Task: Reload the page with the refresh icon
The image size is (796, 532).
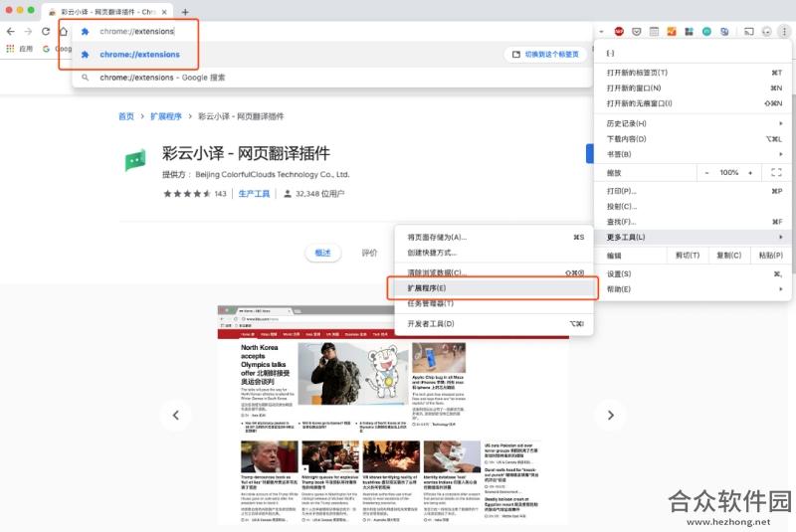Action: point(46,32)
